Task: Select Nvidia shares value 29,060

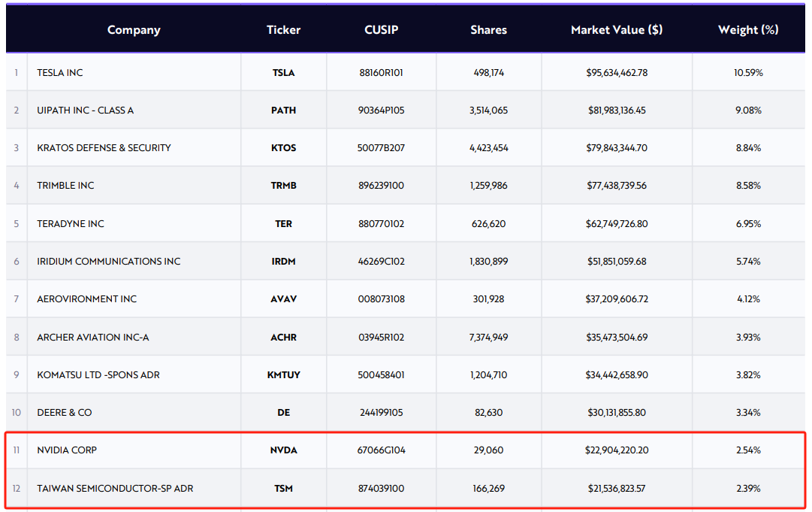Action: tap(488, 450)
